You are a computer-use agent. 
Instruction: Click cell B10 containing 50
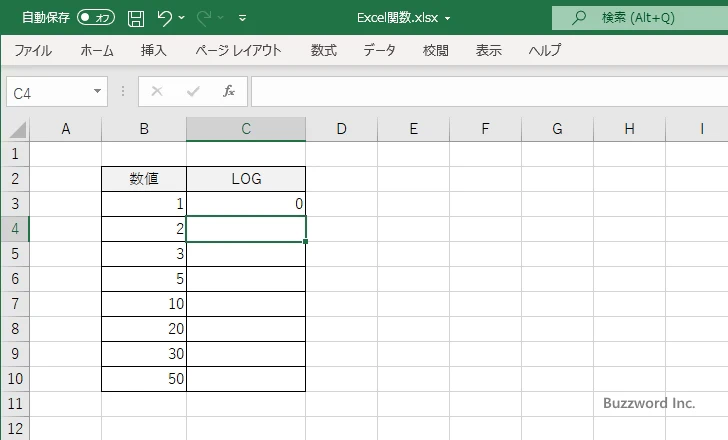[144, 379]
